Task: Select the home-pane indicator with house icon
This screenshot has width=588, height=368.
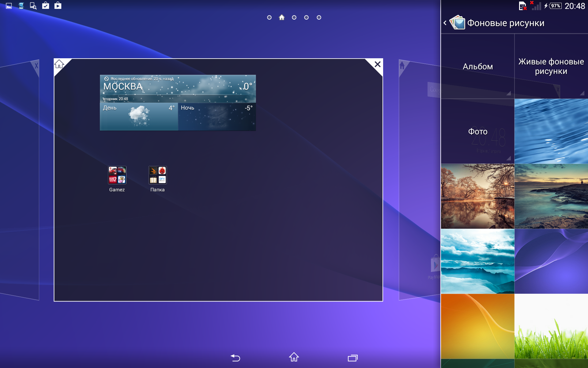Action: (x=282, y=17)
